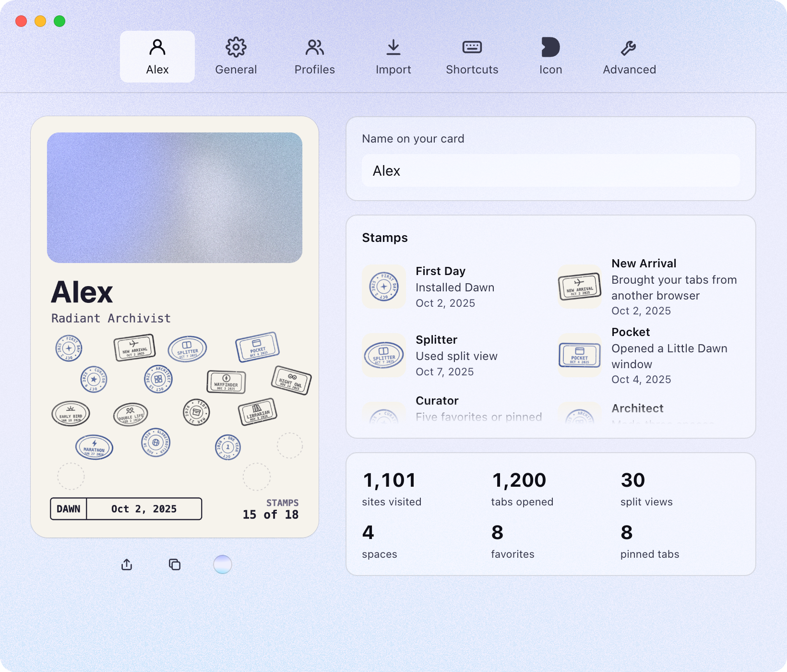Click the "1,200" tabs opened stat
Screen dimensions: 787x672
pos(519,480)
